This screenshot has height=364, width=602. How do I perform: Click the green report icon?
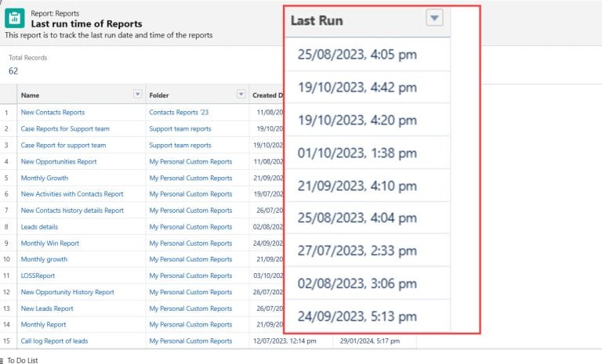pos(15,18)
